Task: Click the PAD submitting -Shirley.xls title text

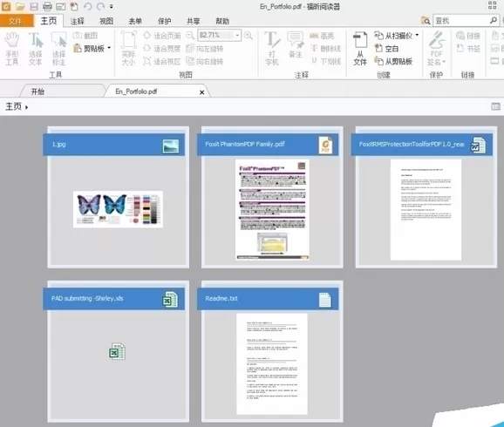Action: coord(87,299)
